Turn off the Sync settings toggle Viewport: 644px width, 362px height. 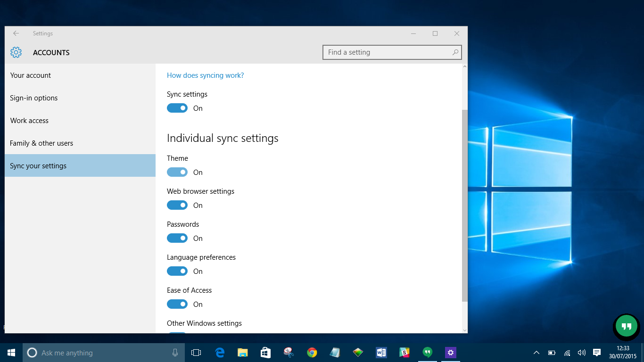(x=177, y=108)
